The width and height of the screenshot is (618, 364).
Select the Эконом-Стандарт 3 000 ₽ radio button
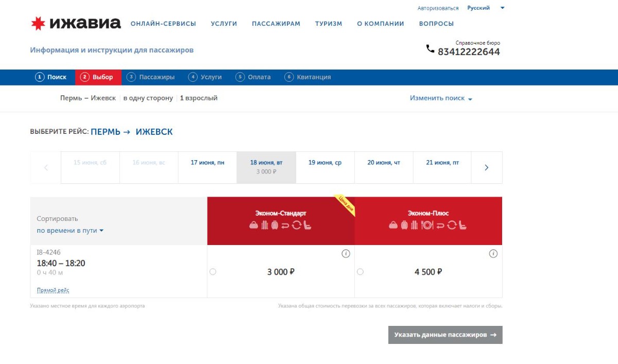pyautogui.click(x=213, y=272)
